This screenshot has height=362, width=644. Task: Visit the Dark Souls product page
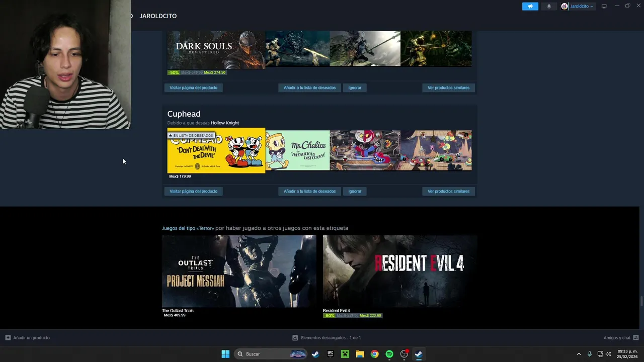pyautogui.click(x=193, y=87)
